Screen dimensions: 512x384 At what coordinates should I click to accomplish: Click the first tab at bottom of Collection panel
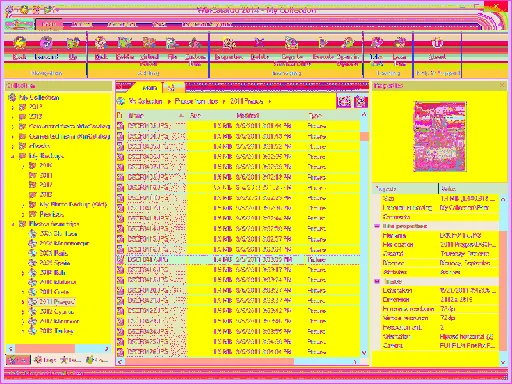[x=18, y=360]
